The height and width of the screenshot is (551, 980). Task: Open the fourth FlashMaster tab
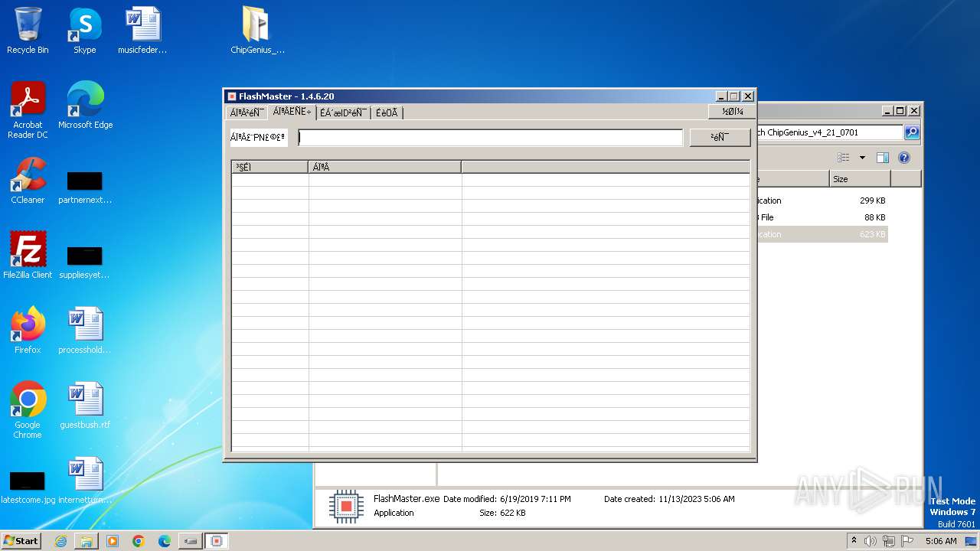(x=387, y=112)
